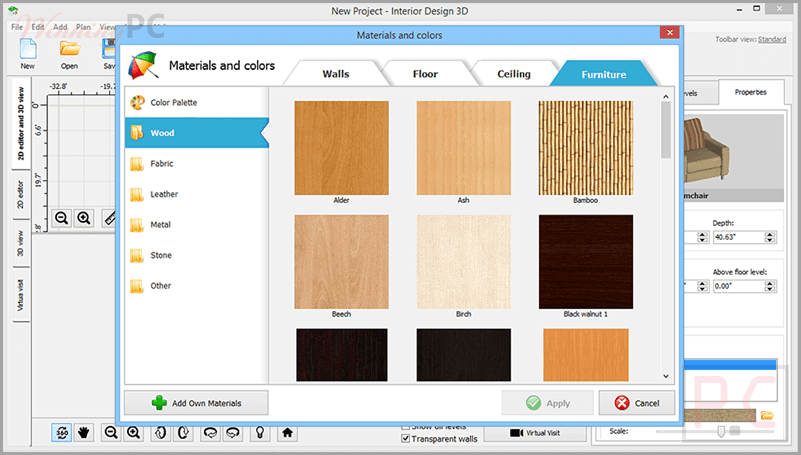Open the Properties tab in right panel
Image resolution: width=801 pixels, height=455 pixels.
tap(750, 92)
